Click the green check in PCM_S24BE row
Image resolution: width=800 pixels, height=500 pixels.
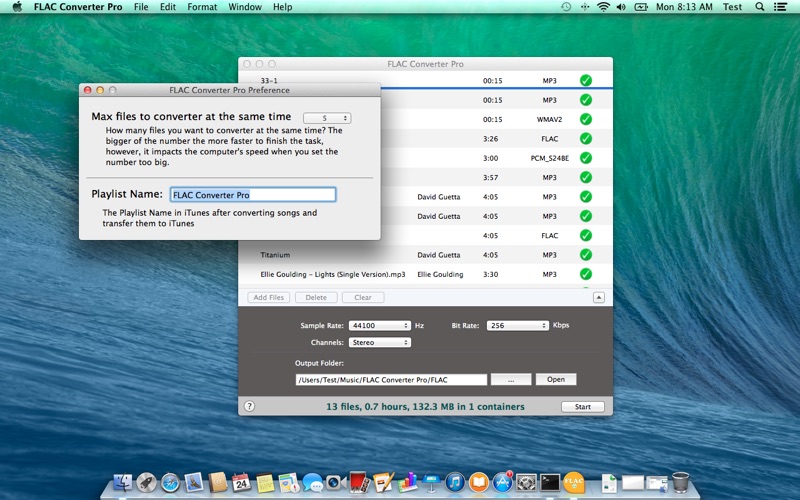click(x=586, y=158)
